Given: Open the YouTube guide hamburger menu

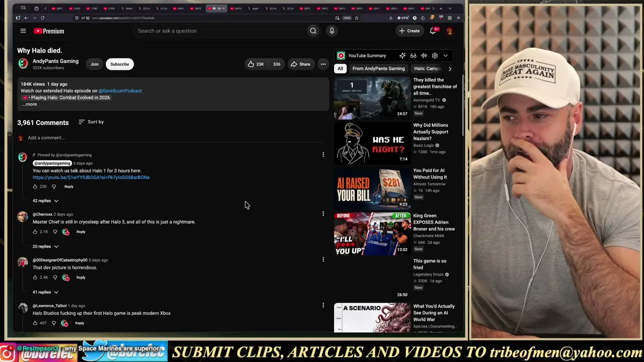Looking at the screenshot, I should tap(23, 31).
